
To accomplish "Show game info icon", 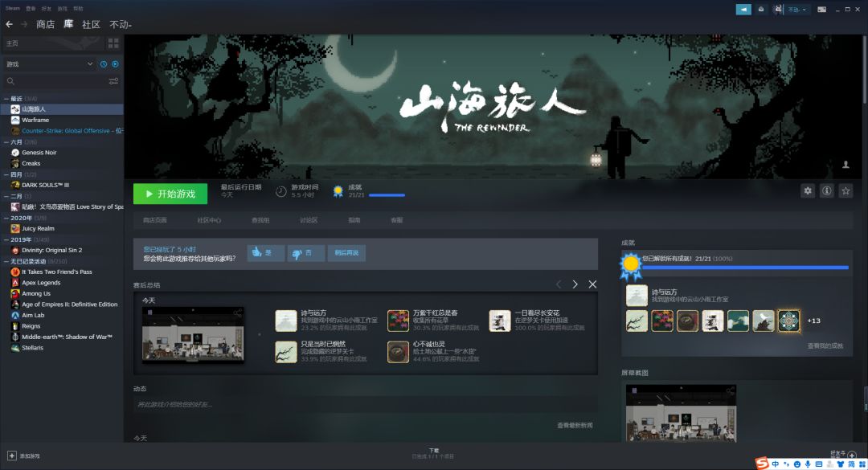I will pyautogui.click(x=826, y=191).
